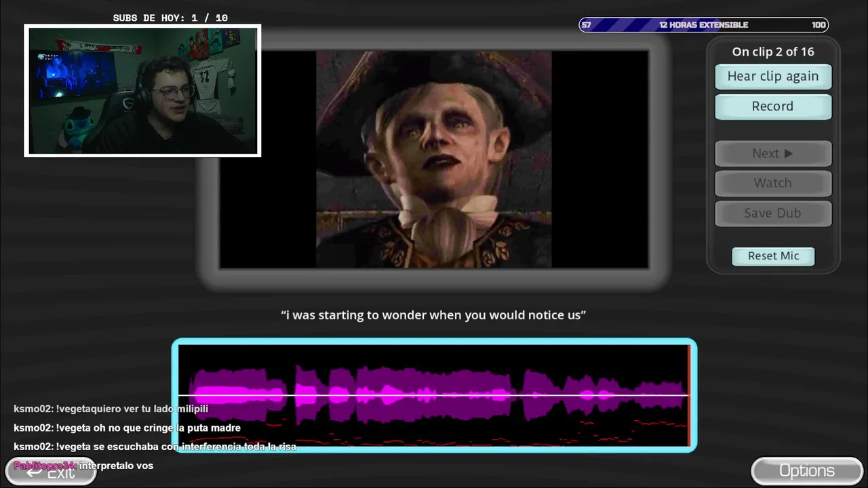
Task: Save the dub using Save Dub
Action: pyautogui.click(x=773, y=213)
